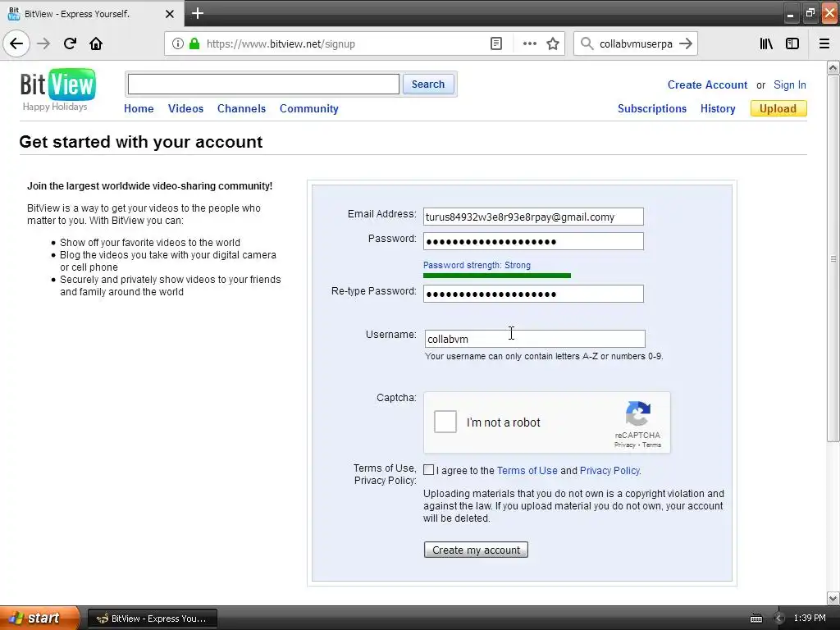
Task: Agree to Terms of Use checkbox
Action: [428, 470]
